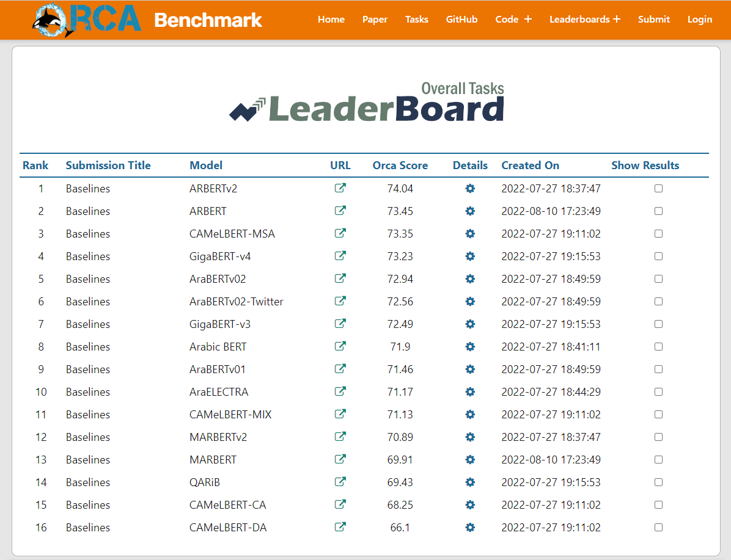
Task: Check Show Results for AraBERTv02-Twitter
Action: [658, 302]
